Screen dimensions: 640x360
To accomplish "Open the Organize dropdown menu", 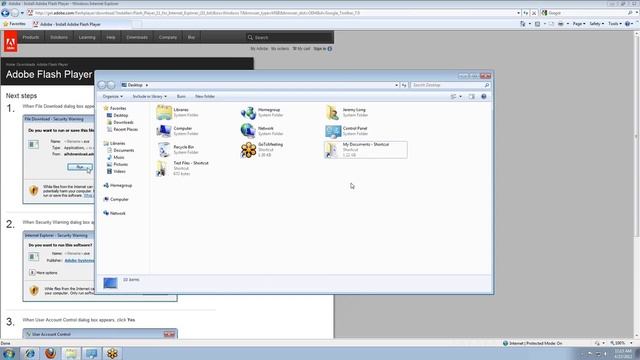I will tap(113, 96).
